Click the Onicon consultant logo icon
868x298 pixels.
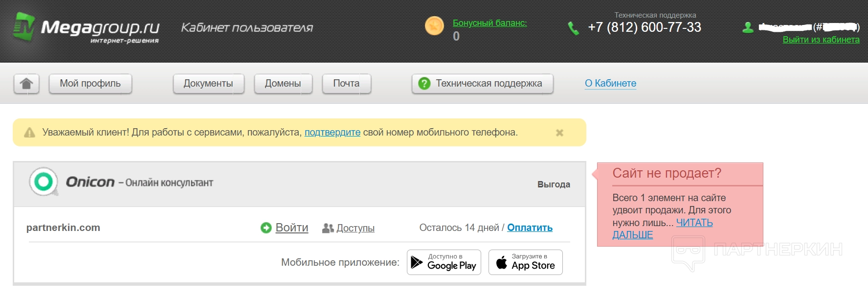pos(44,182)
